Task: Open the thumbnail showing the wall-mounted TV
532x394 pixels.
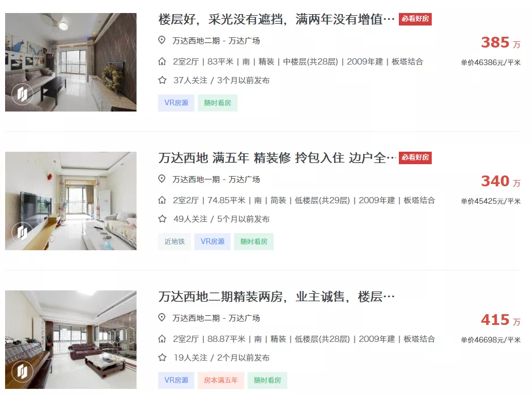Action: 71,201
